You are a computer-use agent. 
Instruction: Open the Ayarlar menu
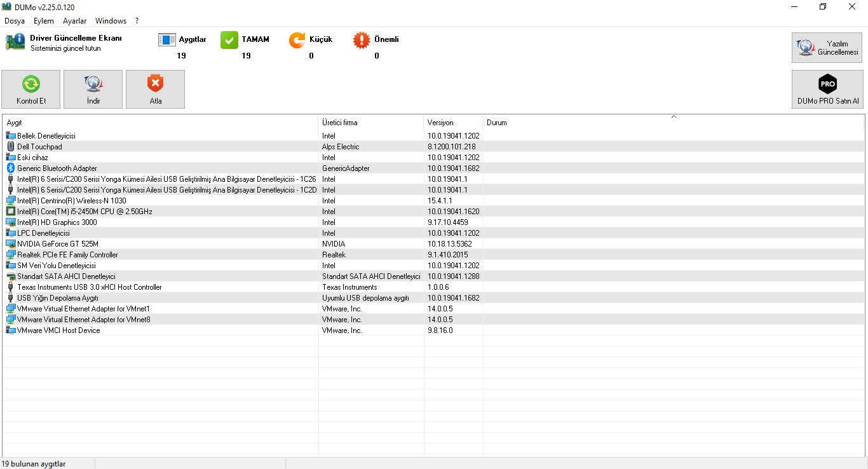[74, 21]
